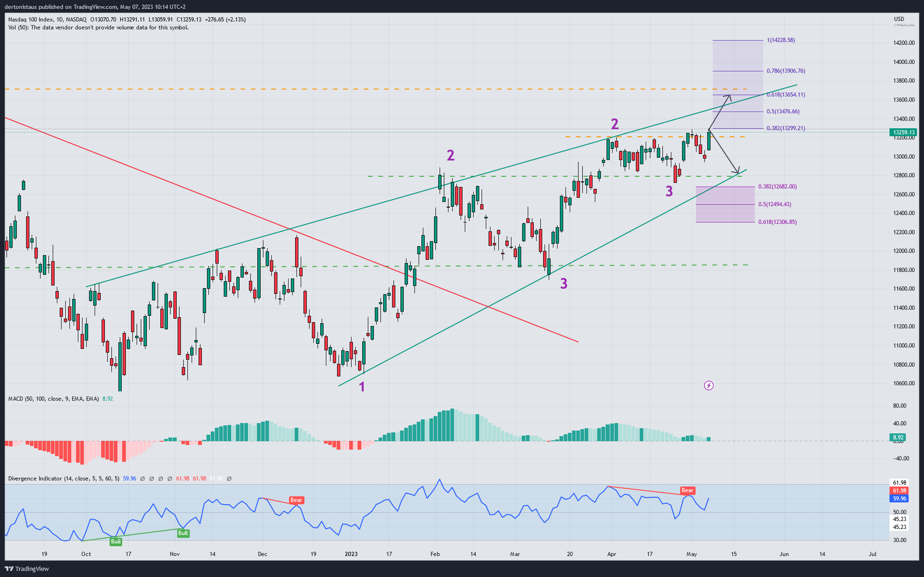This screenshot has height=577, width=924.
Task: Click the low price L13059.91 value
Action: click(161, 20)
